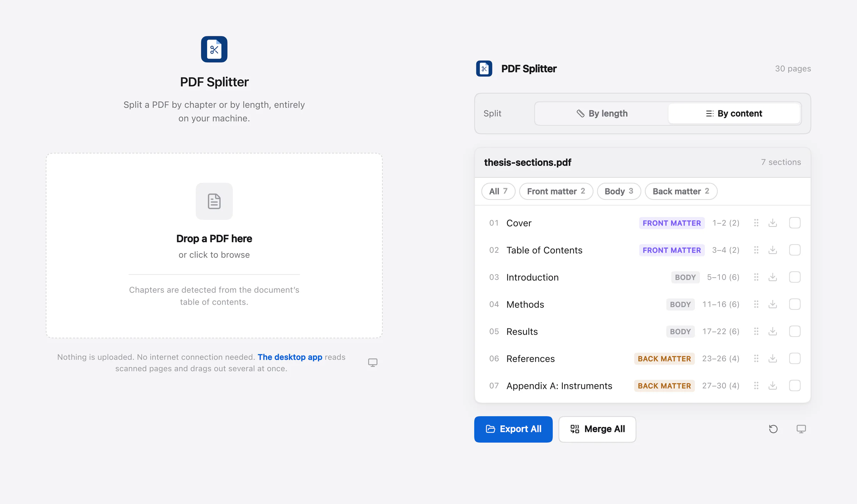This screenshot has height=504, width=857.
Task: Check the Results section checkbox
Action: tap(795, 331)
